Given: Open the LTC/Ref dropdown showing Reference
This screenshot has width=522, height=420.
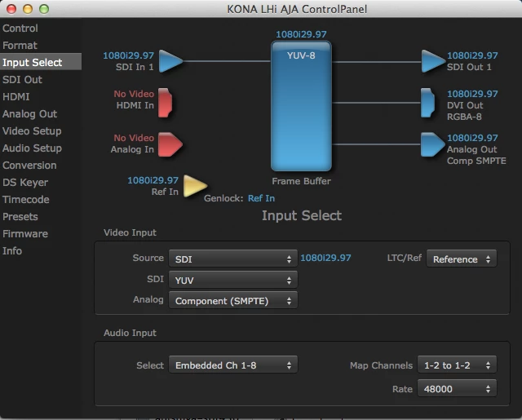Looking at the screenshot, I should point(462,259).
